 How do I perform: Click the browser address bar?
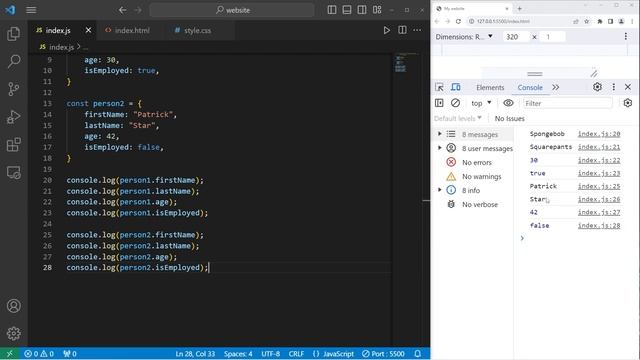tap(518, 21)
